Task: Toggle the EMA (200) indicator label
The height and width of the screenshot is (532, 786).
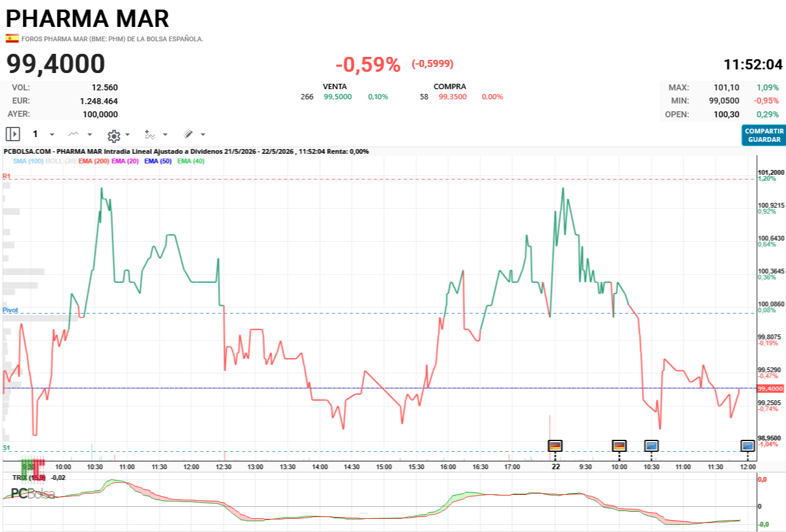Action: tap(93, 161)
